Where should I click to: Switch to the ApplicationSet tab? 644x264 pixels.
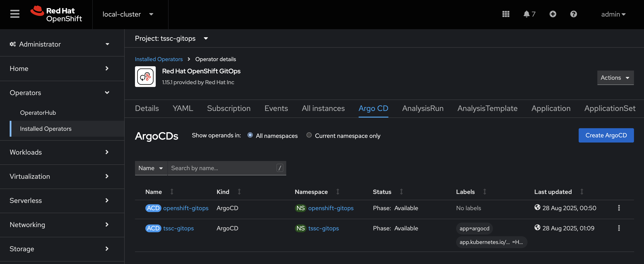point(610,108)
